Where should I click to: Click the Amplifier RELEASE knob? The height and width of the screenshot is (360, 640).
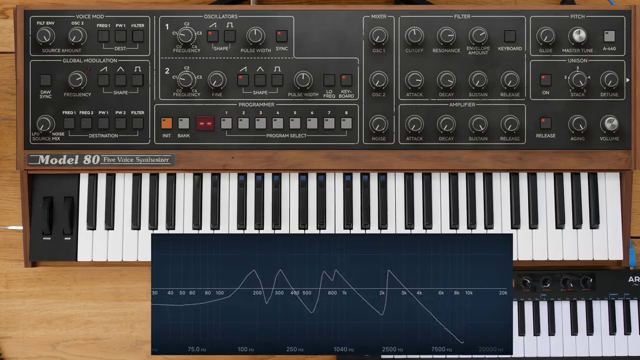click(510, 124)
